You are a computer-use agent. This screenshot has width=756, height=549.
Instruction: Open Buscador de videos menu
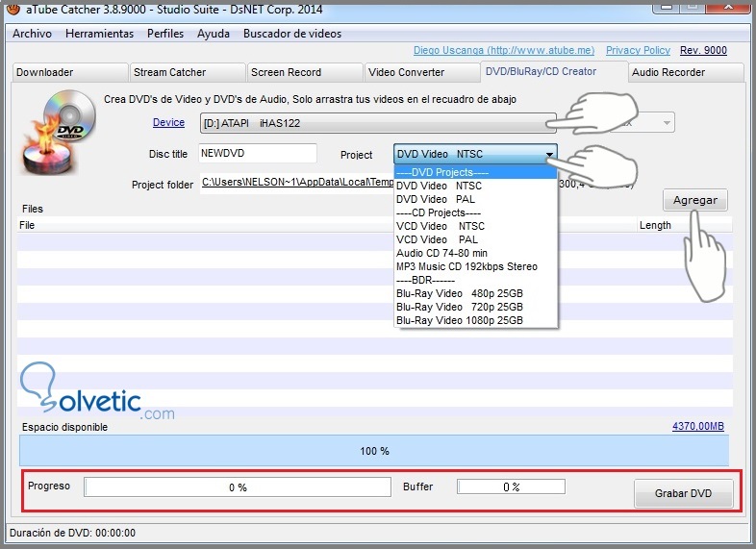point(292,34)
